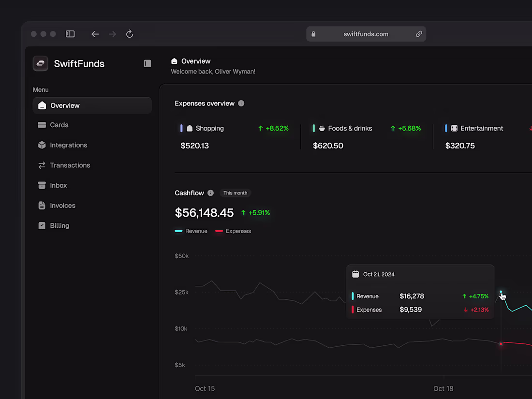Click the Cashflow total $56,148.45
Viewport: 532px width, 399px height.
click(x=204, y=213)
